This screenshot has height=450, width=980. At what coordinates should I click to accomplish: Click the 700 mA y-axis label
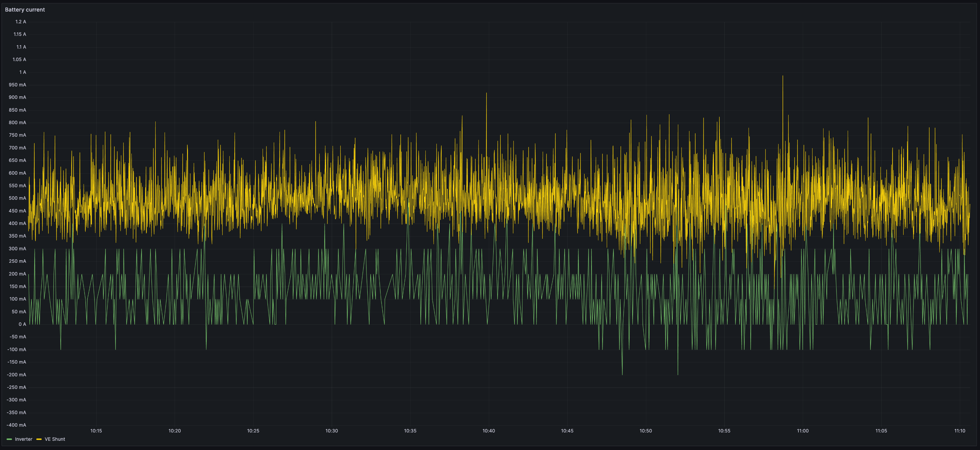pyautogui.click(x=18, y=148)
